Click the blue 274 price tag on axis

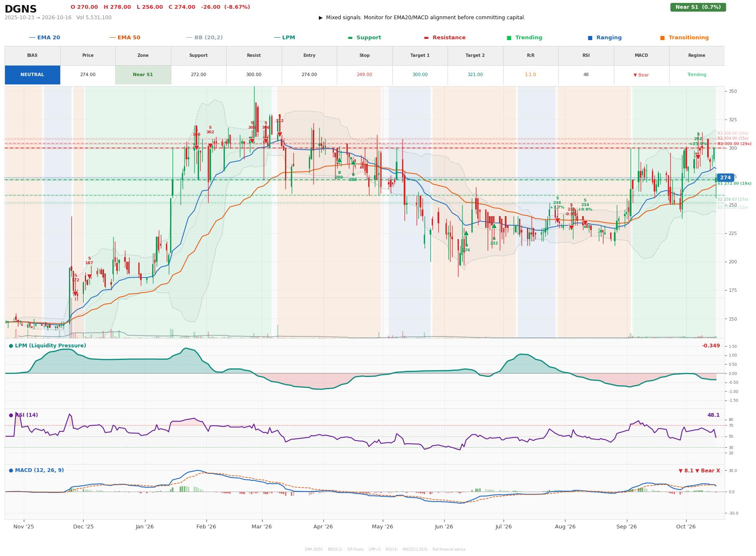click(x=725, y=178)
